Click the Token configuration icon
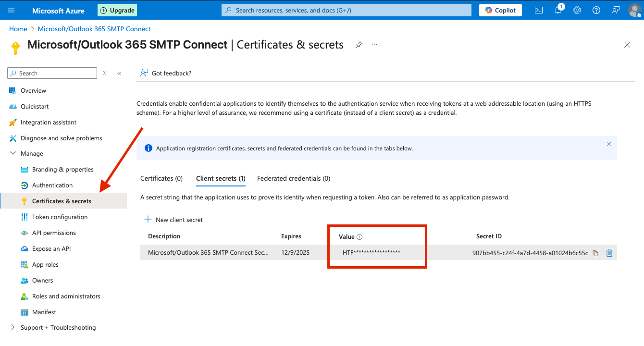 (x=25, y=217)
